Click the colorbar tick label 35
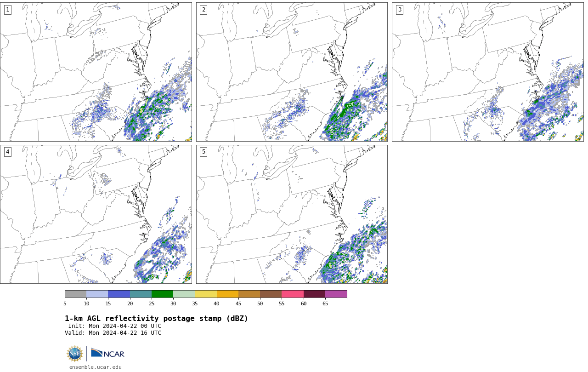The height and width of the screenshot is (372, 588). coord(195,303)
